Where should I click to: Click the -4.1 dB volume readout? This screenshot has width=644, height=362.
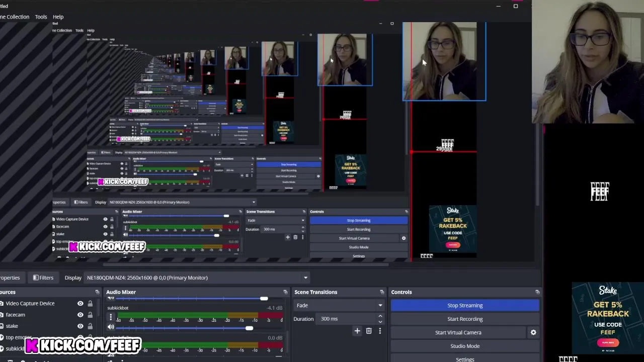click(x=274, y=308)
